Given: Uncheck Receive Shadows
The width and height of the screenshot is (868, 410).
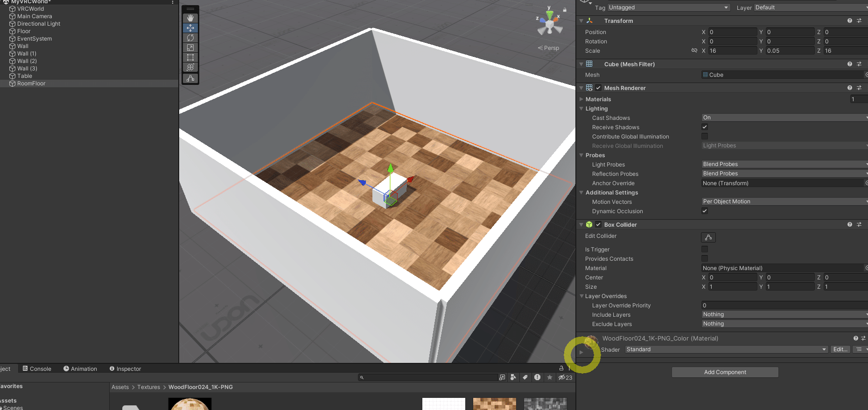Looking at the screenshot, I should (705, 127).
